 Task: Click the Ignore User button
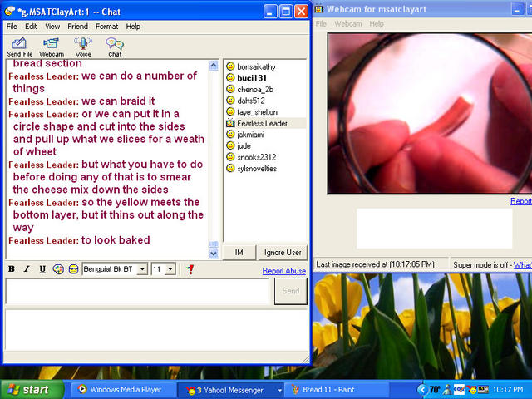(283, 253)
